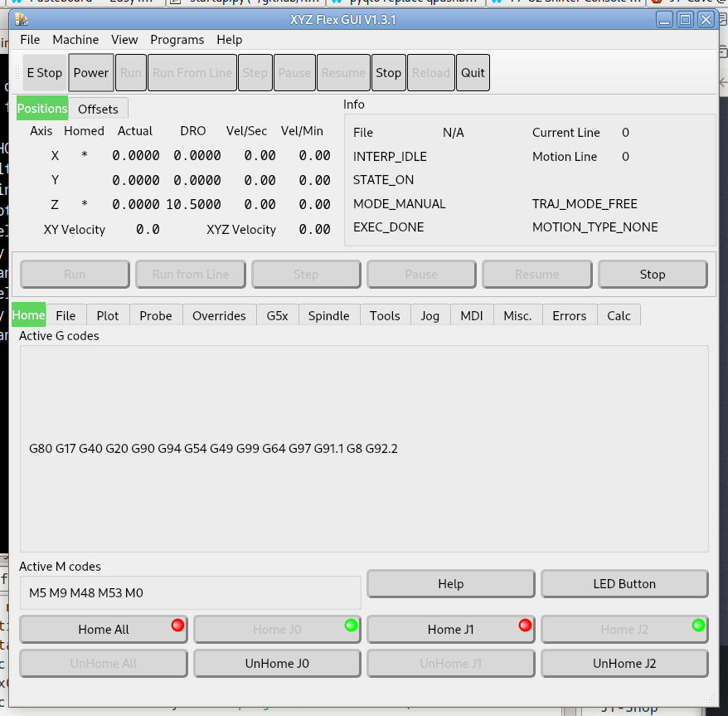Select the Positions tab

(42, 109)
